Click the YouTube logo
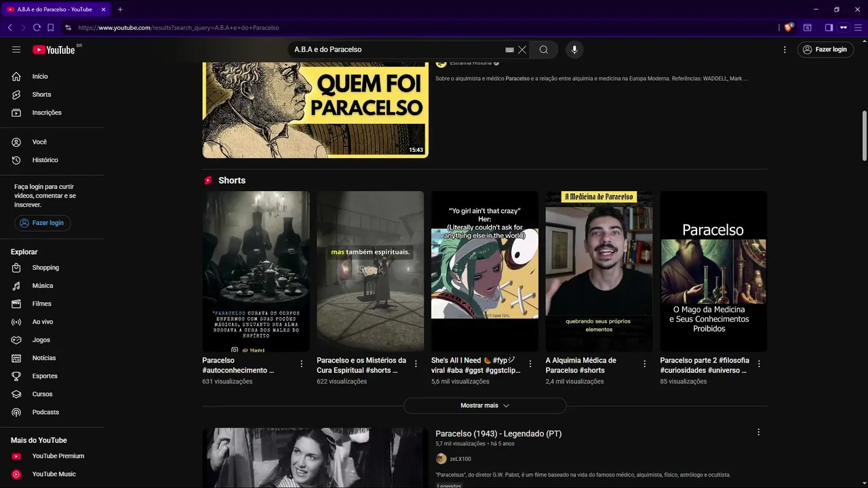 [x=54, y=49]
